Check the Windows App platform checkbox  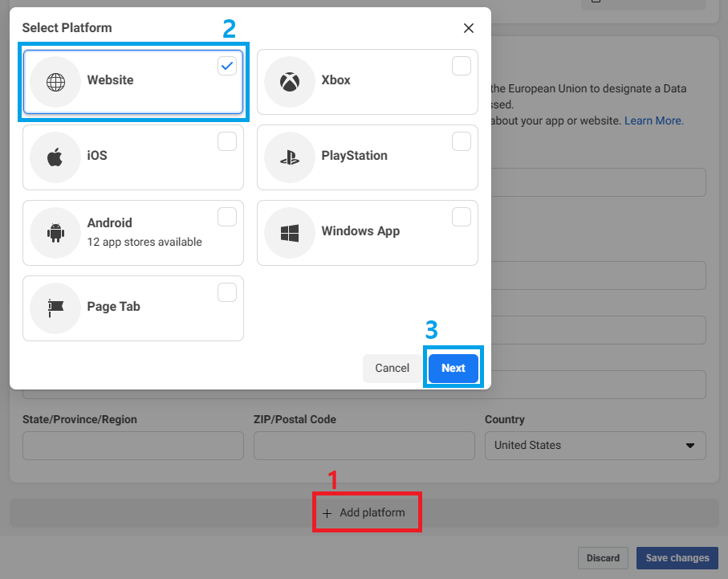(462, 217)
